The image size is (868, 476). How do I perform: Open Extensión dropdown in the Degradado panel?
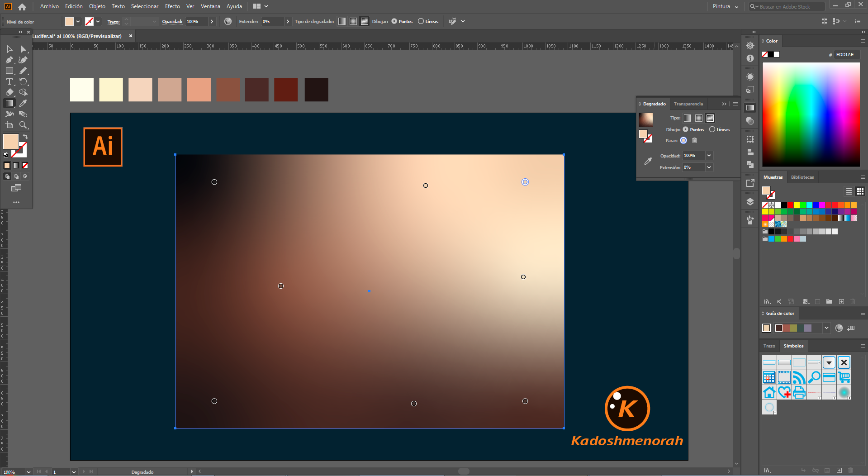[x=709, y=167]
